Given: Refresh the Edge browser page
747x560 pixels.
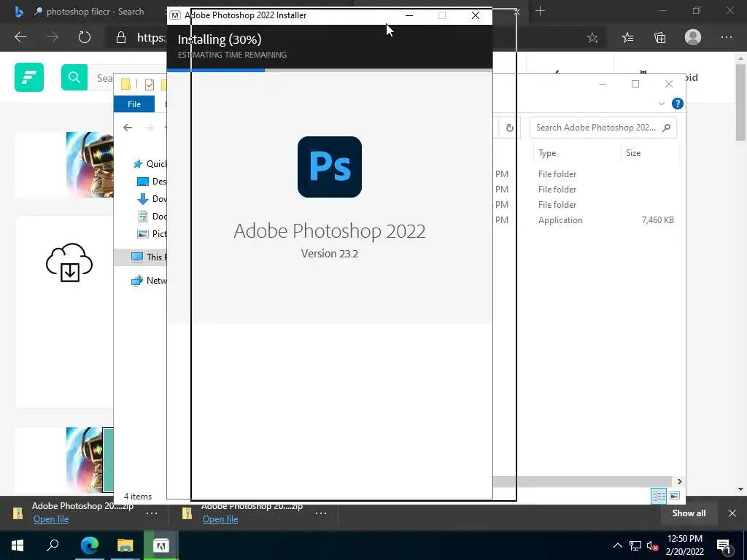Looking at the screenshot, I should [85, 37].
